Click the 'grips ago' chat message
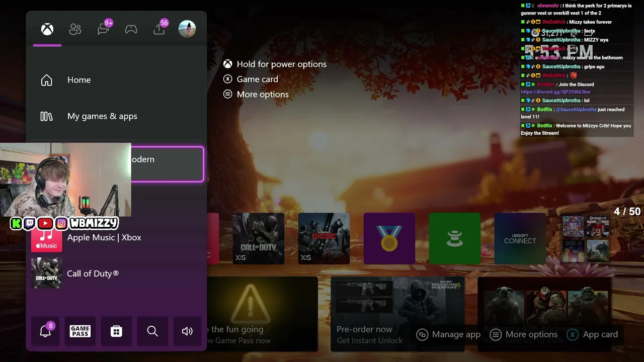Image resolution: width=644 pixels, height=362 pixels. click(594, 67)
